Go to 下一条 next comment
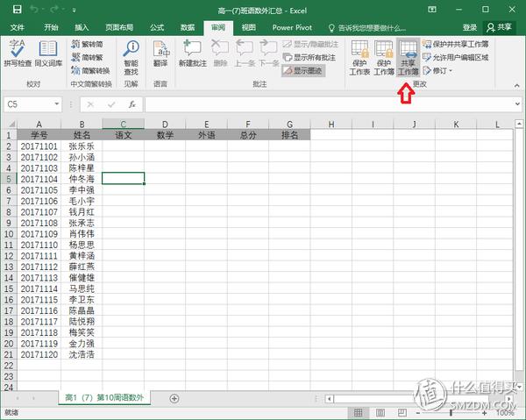The width and height of the screenshot is (526, 420). click(x=268, y=53)
